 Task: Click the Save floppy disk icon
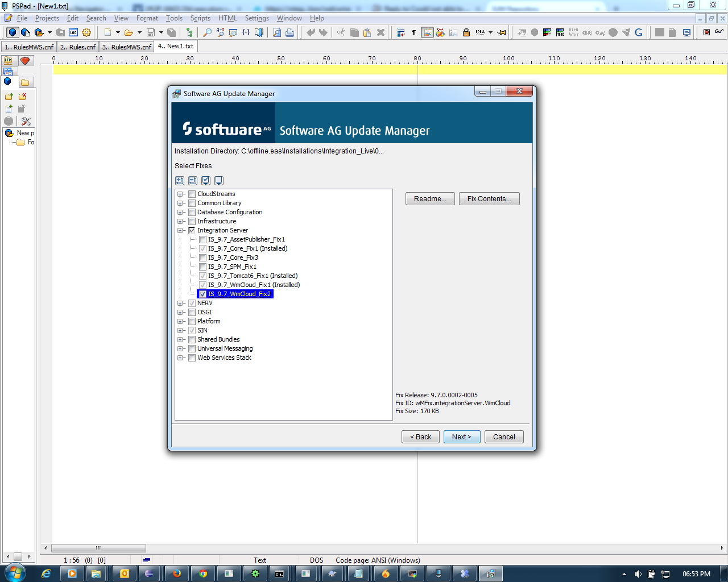click(x=151, y=32)
